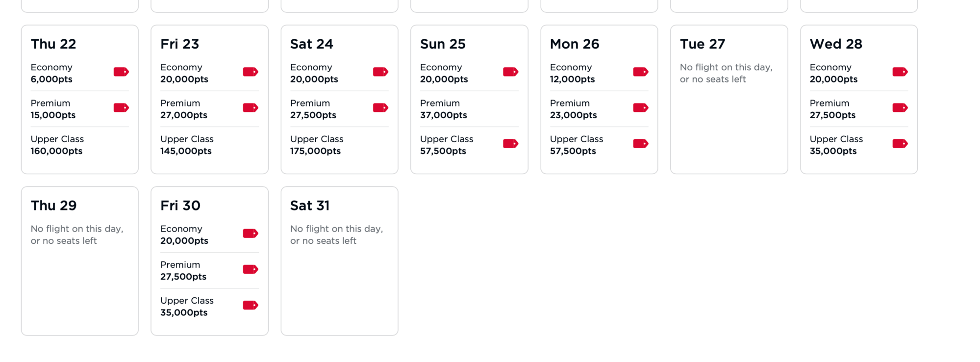Click the Fri 30 Premium red tag icon
The height and width of the screenshot is (362, 980).
click(251, 269)
